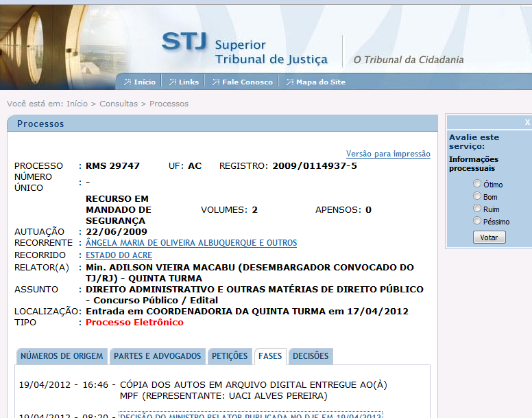Click the Processos breadcrumb item
Viewport: 532px width, 418px height.
(169, 104)
